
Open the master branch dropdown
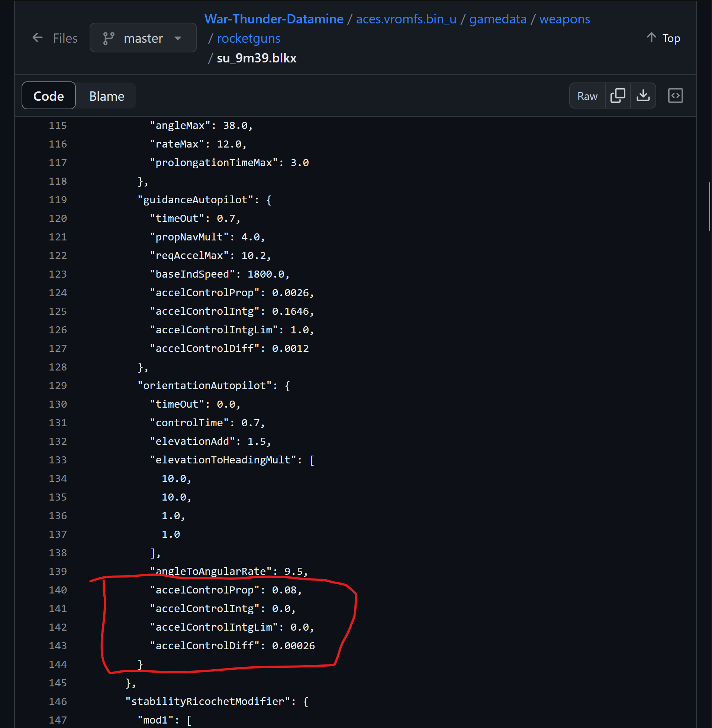coord(143,38)
